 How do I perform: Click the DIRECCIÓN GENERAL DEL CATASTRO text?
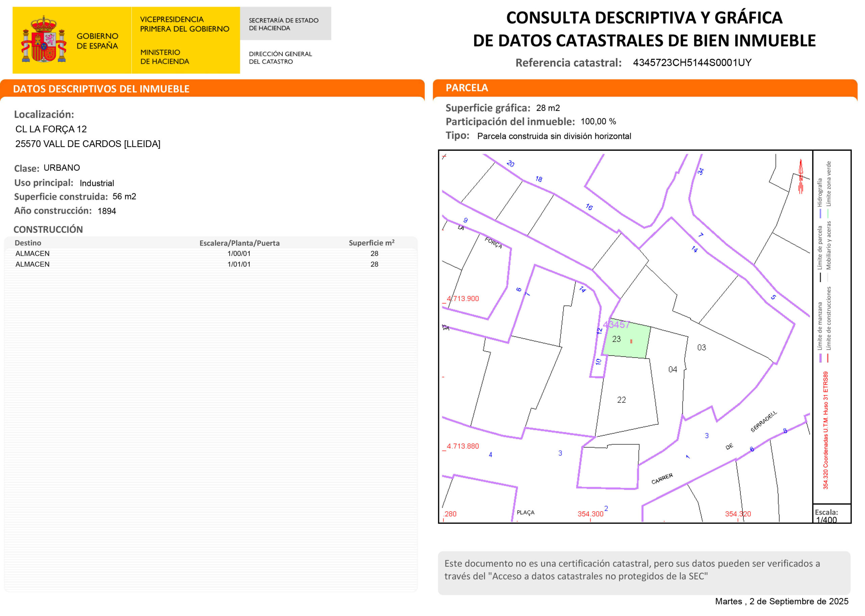pos(280,58)
